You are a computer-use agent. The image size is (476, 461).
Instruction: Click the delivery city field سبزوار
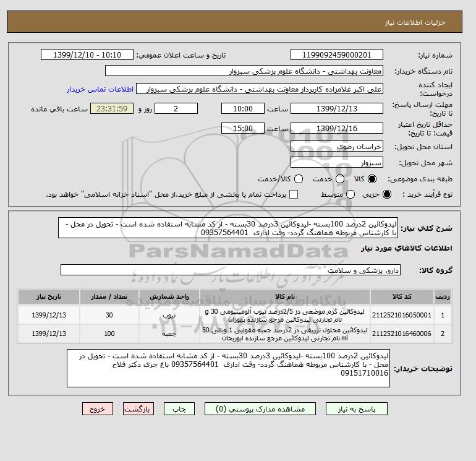point(337,163)
